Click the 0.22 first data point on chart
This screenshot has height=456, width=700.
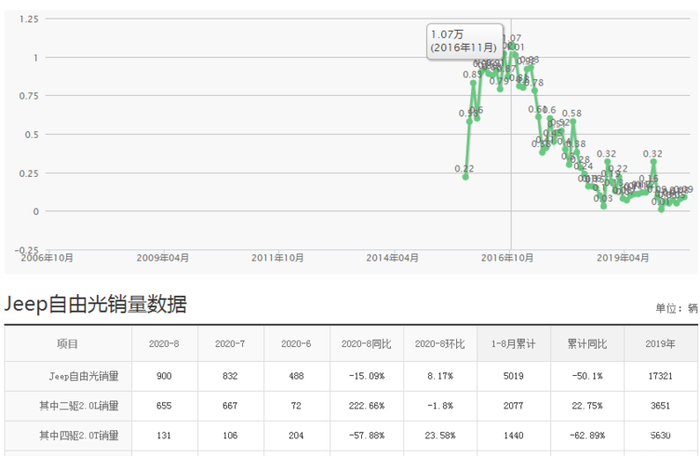[x=466, y=177]
